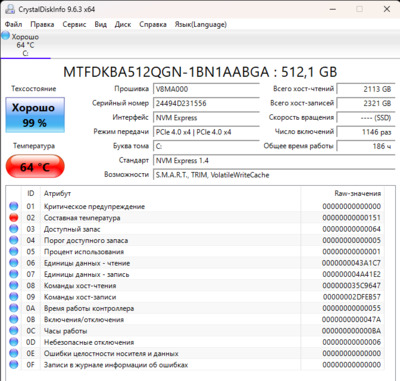
Task: Click the raw value 0000000000047A
Action: [x=352, y=320]
